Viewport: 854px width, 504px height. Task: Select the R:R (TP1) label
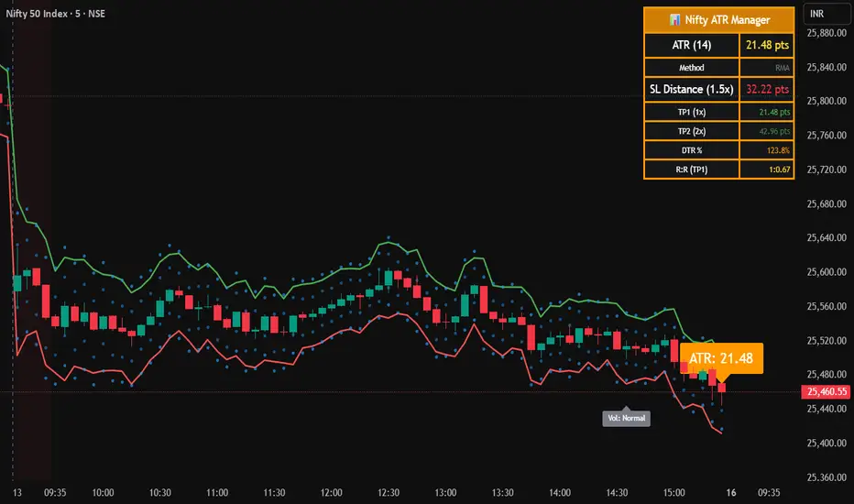coord(691,170)
